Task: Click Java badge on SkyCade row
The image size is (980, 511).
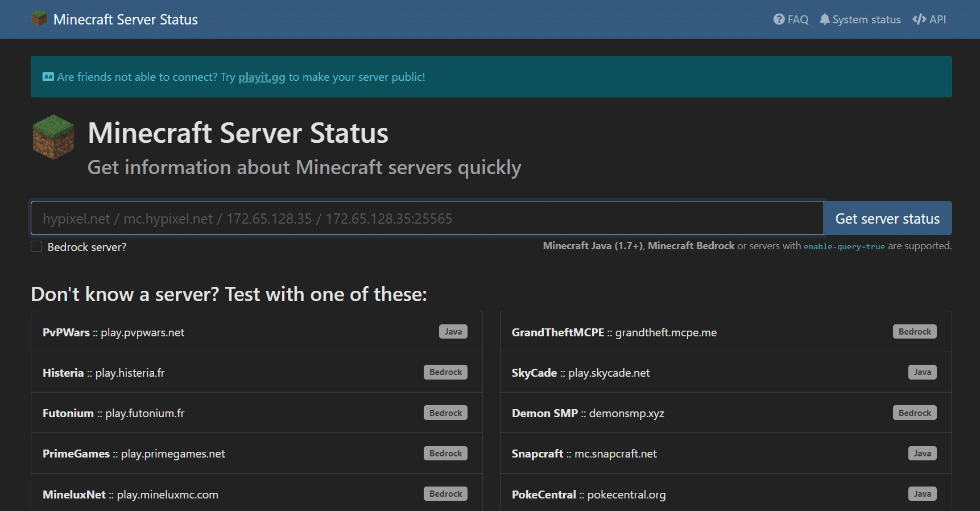Action: [923, 372]
